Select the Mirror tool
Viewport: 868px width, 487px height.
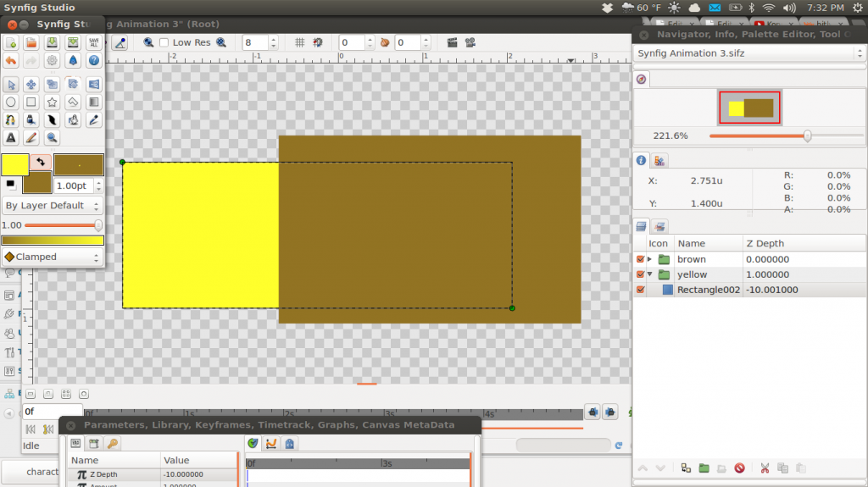point(93,85)
